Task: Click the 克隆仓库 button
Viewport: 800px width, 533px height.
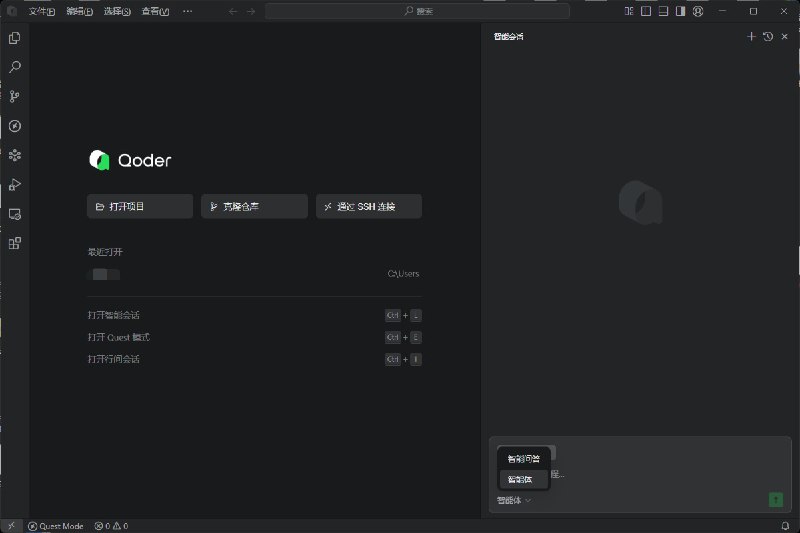Action: [x=254, y=206]
